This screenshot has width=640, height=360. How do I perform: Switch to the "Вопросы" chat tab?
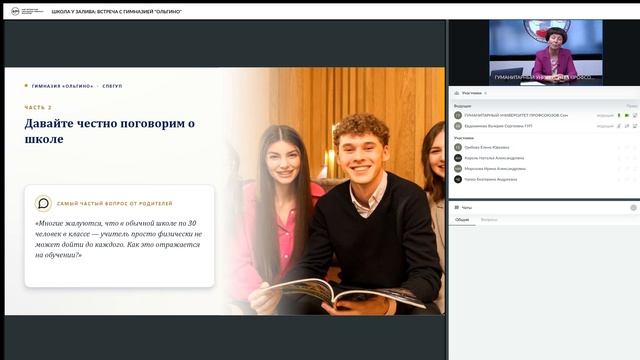pyautogui.click(x=489, y=220)
